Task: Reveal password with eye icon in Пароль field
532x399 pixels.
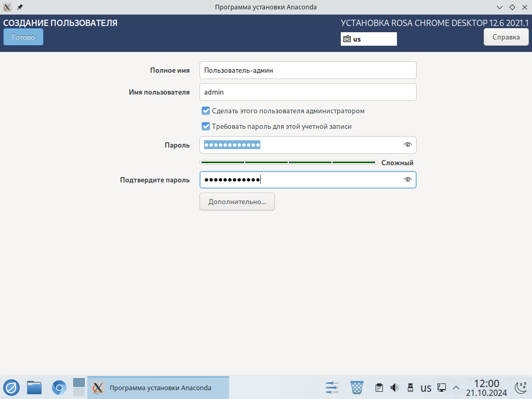Action: [x=407, y=145]
